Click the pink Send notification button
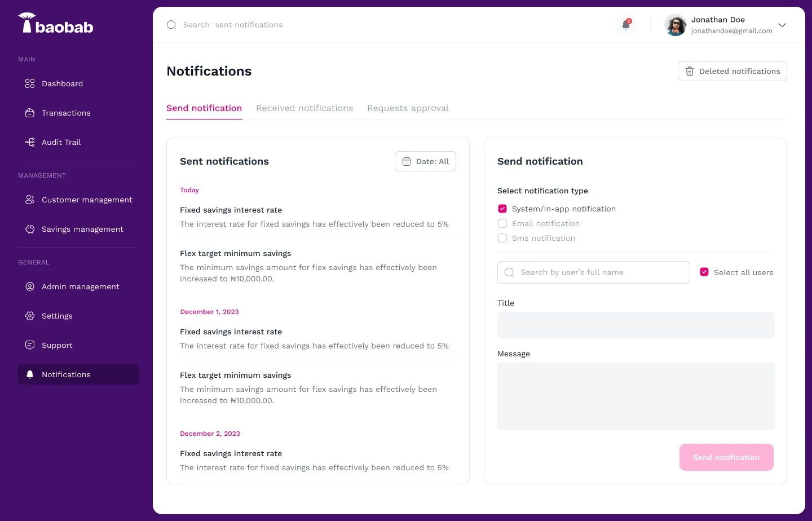 pos(726,457)
